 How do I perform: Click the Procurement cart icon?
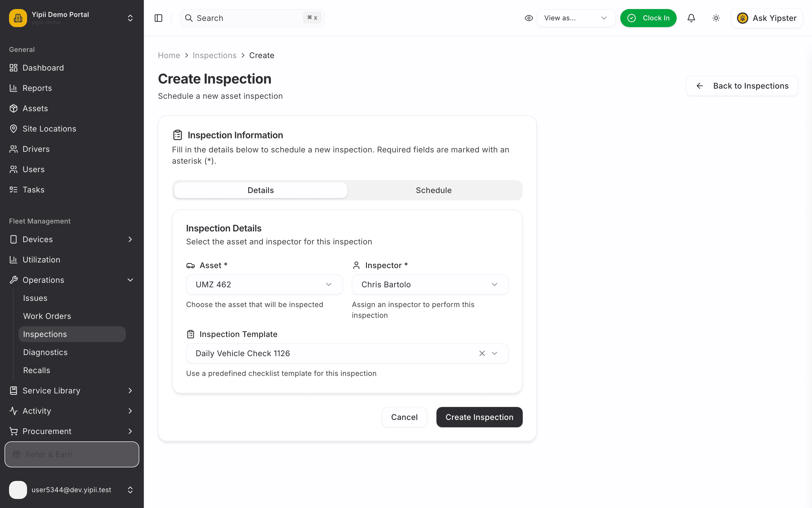(14, 431)
